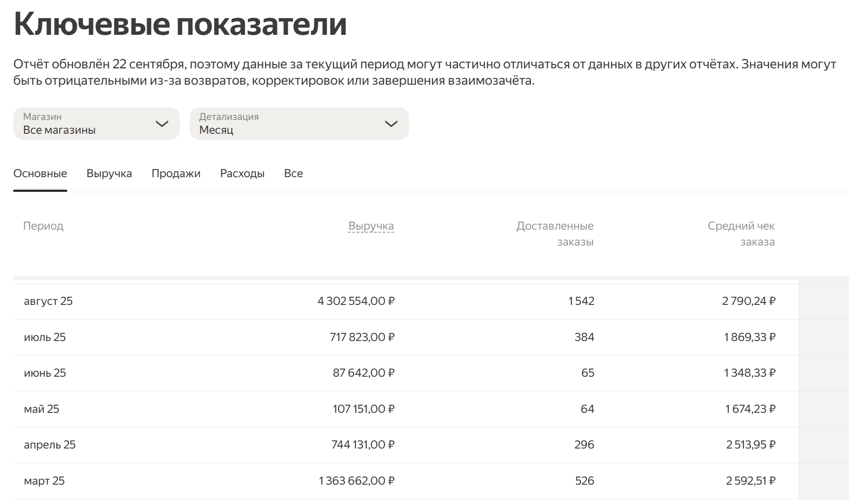Switch to the Продажи tab
The width and height of the screenshot is (849, 504).
point(176,173)
